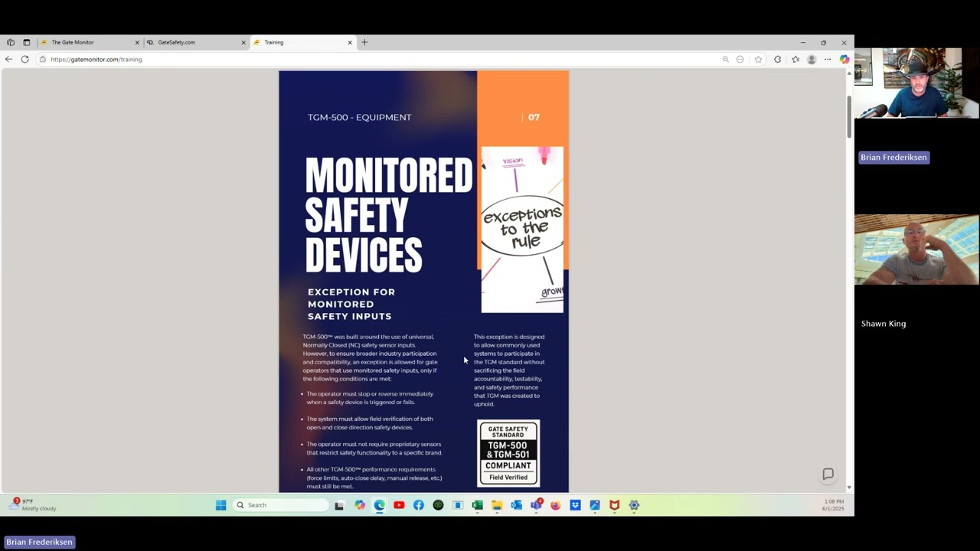Click the scrollbar up arrow
Screen dimensions: 980x551
848,73
